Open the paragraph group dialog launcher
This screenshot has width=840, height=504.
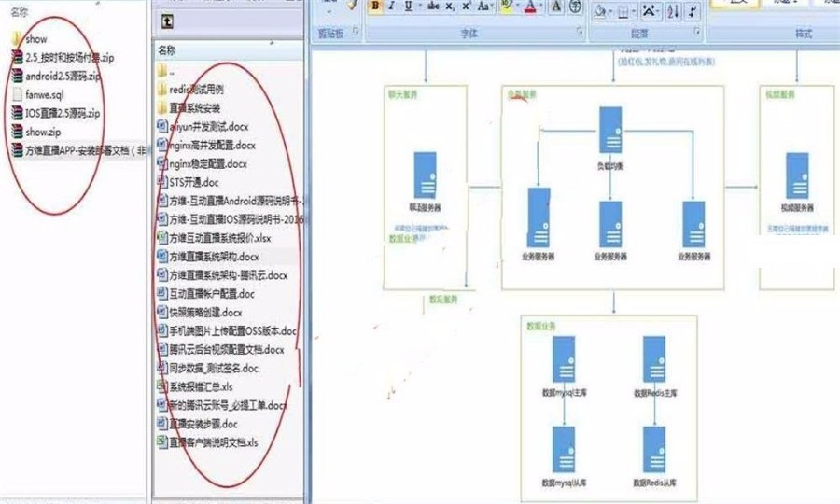[696, 32]
